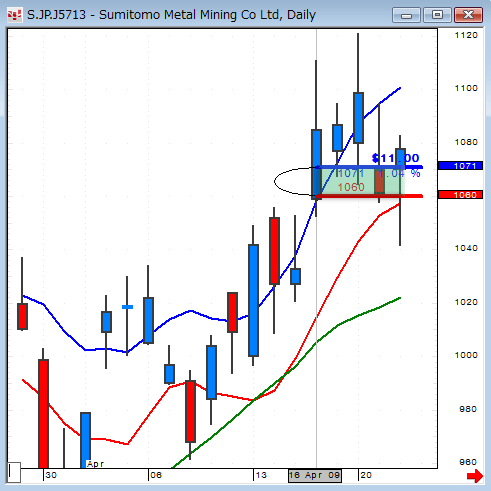Click the '1060' label inside green zone
491x491 pixels.
(351, 187)
